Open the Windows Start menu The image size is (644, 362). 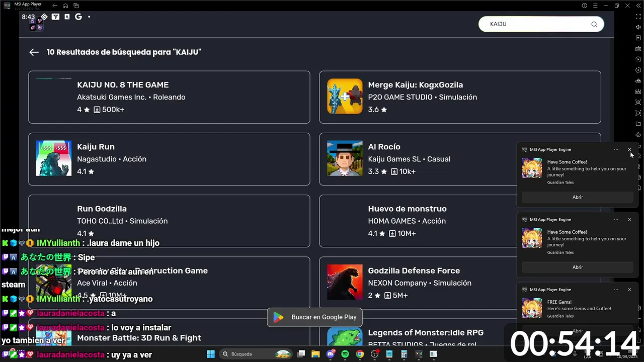tap(210, 354)
